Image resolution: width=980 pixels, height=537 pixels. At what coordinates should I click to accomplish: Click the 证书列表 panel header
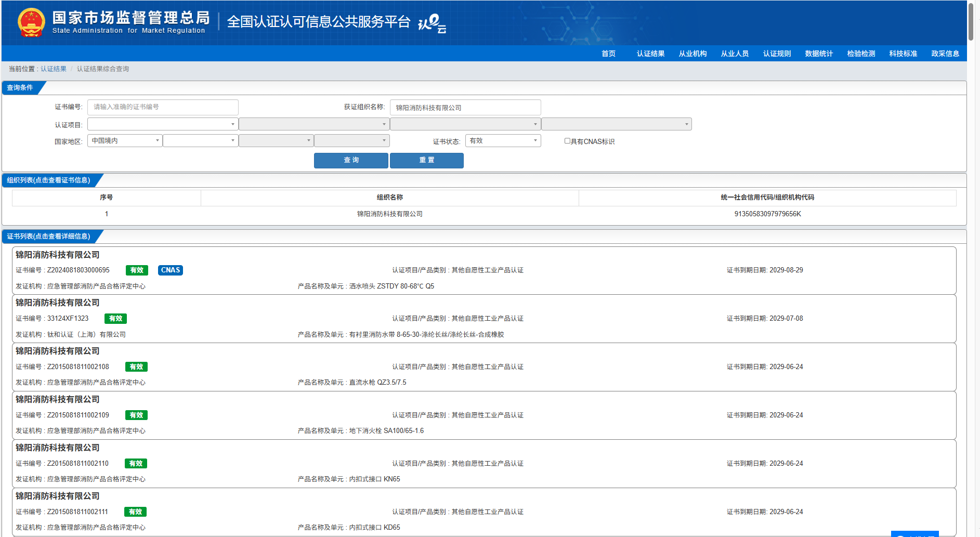click(x=48, y=237)
